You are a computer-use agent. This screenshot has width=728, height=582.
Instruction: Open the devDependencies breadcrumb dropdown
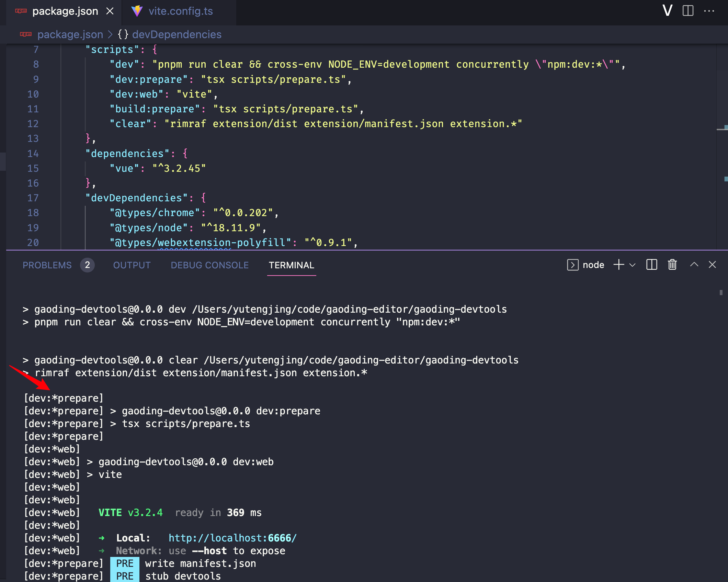(177, 34)
